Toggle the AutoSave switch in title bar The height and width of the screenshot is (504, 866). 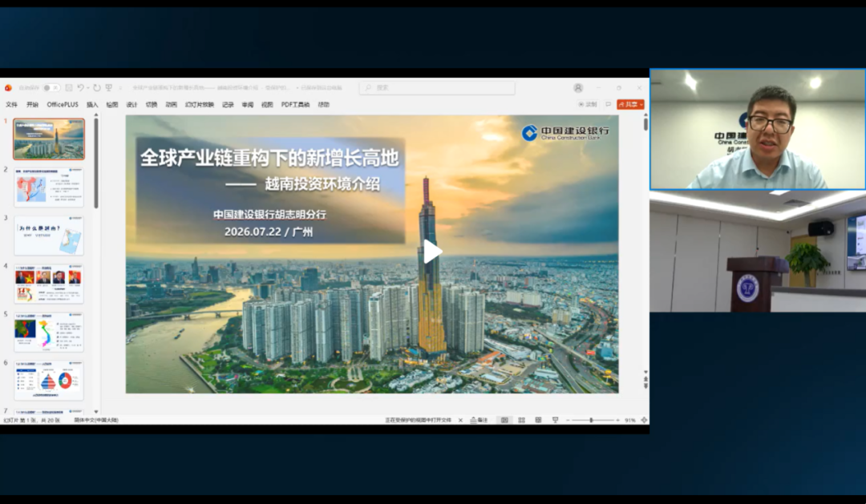pyautogui.click(x=51, y=88)
